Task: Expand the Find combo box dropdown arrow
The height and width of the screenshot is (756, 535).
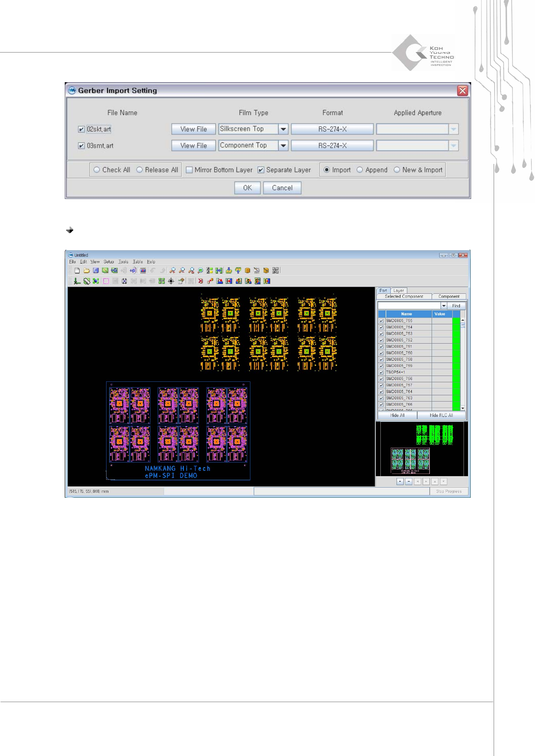Action: (x=444, y=306)
